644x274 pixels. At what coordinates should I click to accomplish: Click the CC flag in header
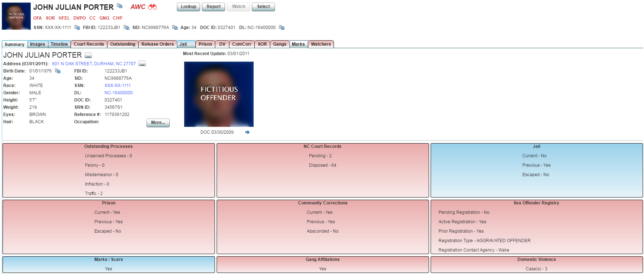pyautogui.click(x=93, y=18)
